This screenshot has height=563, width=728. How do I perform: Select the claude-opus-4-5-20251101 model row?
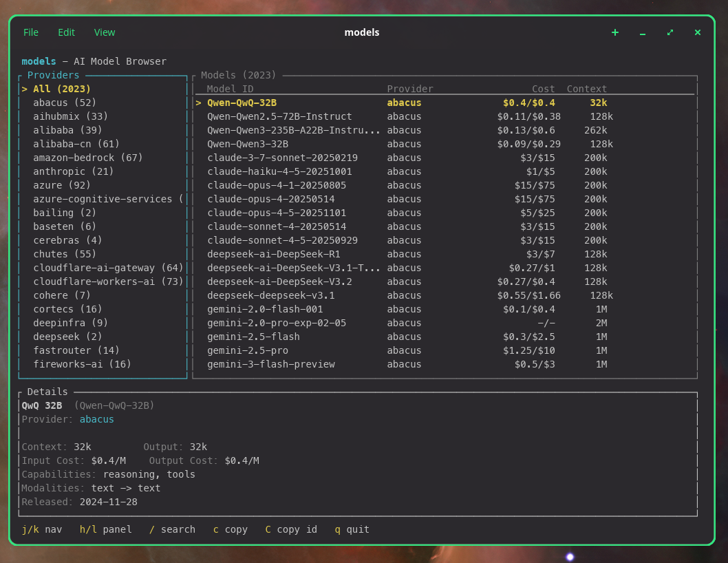tap(277, 213)
